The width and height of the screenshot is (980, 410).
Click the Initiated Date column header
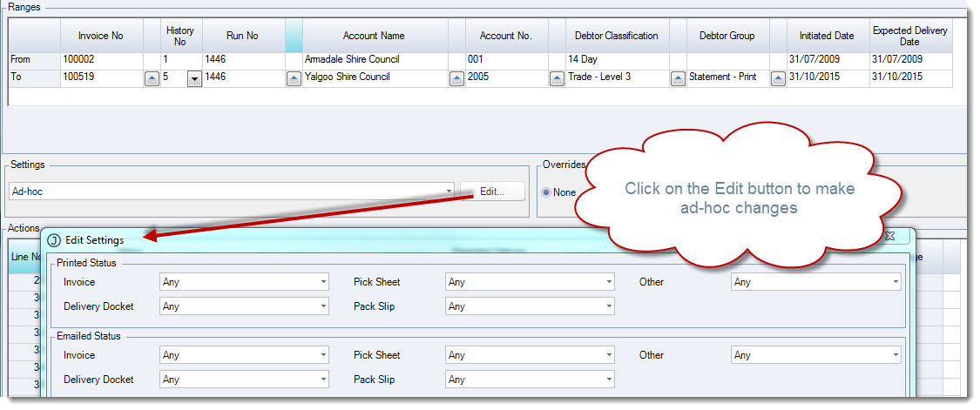click(x=827, y=36)
